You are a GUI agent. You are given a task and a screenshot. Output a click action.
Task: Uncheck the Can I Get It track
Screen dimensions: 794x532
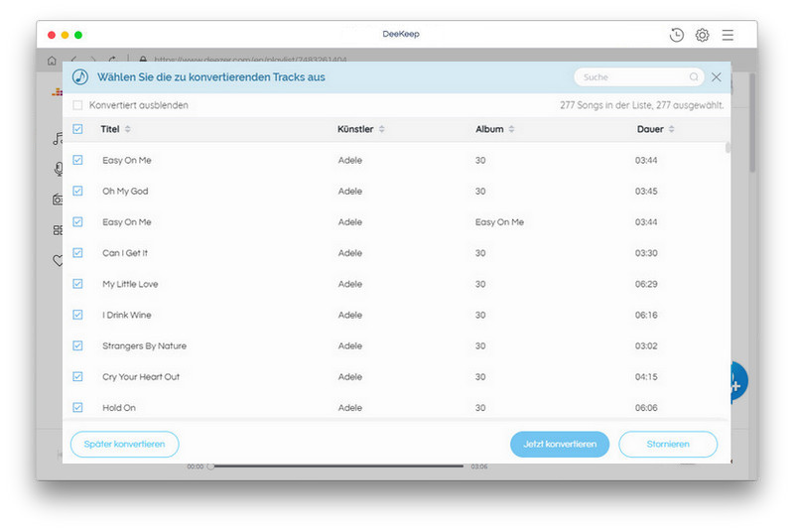77,252
